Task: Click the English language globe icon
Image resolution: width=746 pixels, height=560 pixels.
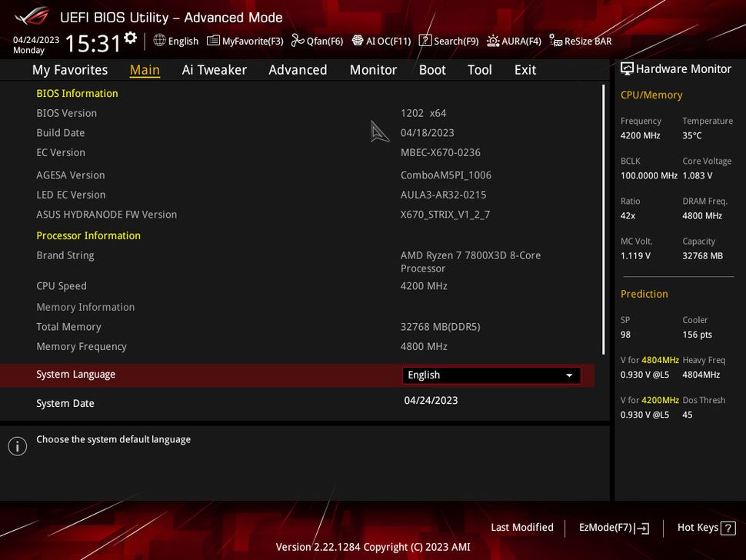Action: coord(159,41)
